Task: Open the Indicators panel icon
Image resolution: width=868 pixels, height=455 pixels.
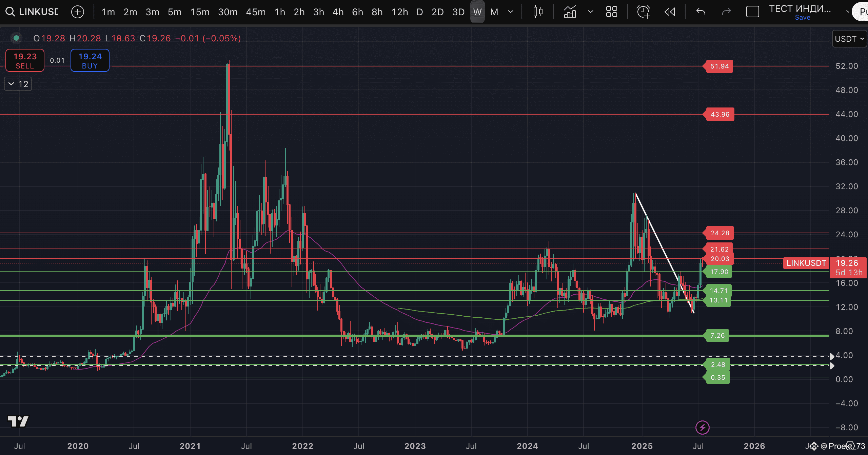Action: [x=570, y=12]
